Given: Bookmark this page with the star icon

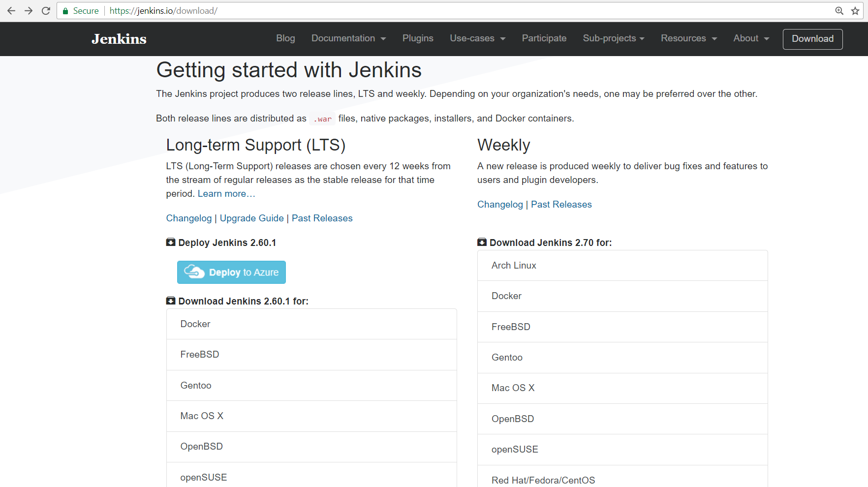Looking at the screenshot, I should pos(855,11).
